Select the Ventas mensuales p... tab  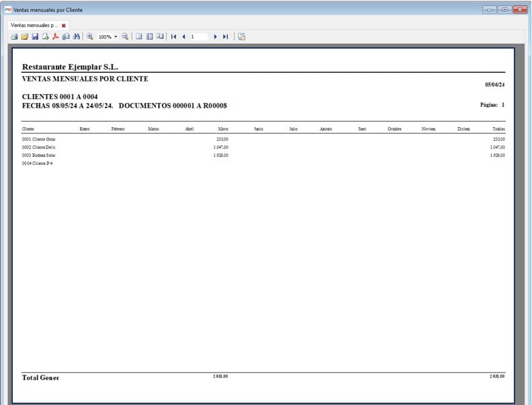coord(34,26)
